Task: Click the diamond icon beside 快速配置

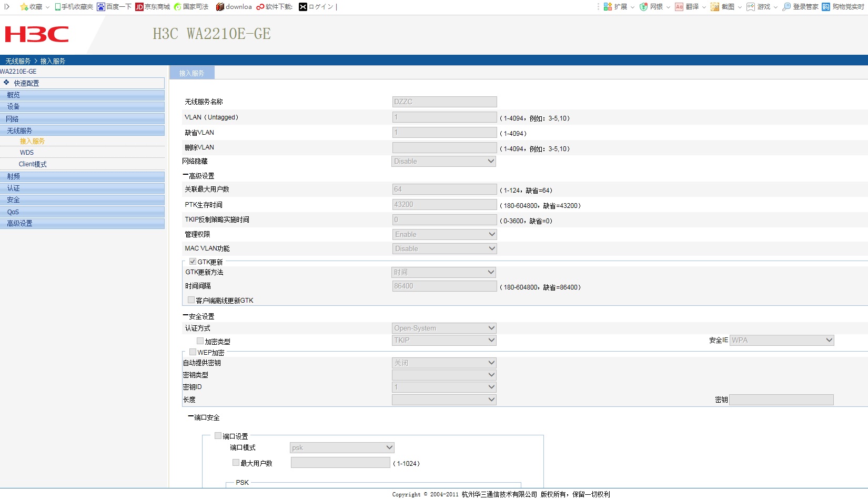Action: tap(6, 83)
